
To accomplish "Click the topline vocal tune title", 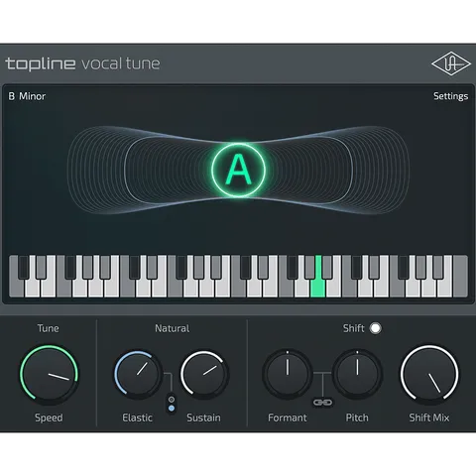I will click(82, 63).
